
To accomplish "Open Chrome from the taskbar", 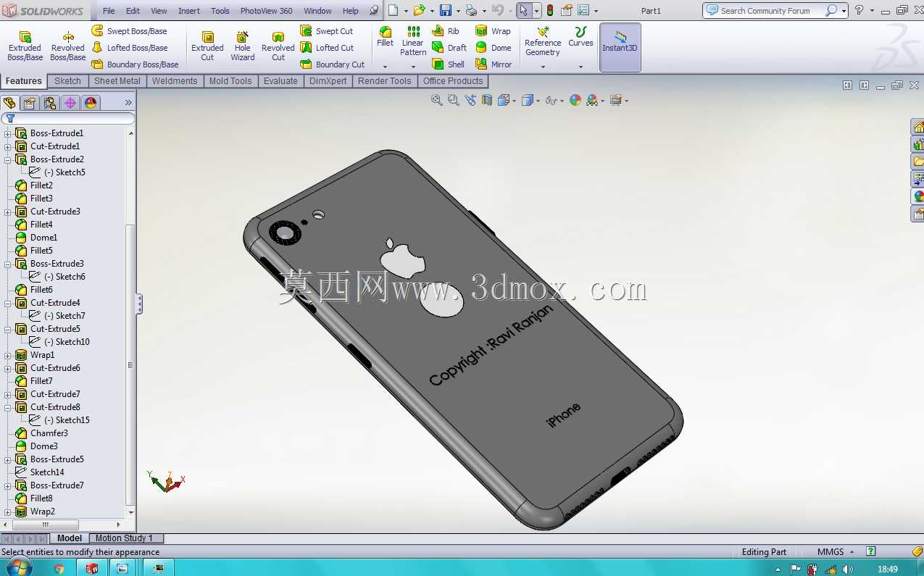I will [59, 569].
